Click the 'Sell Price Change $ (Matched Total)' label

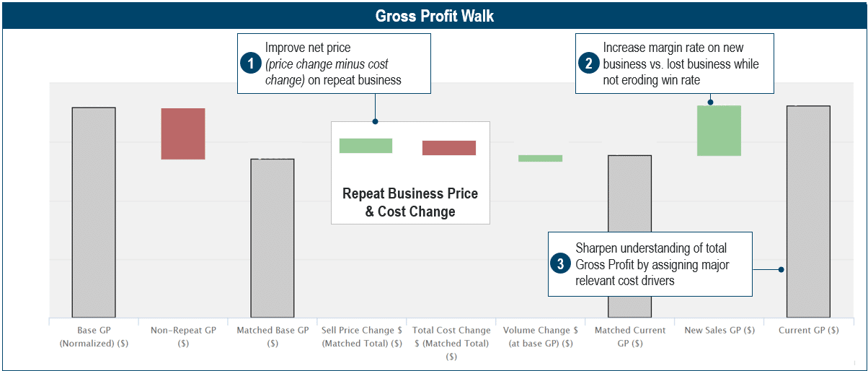(x=362, y=336)
